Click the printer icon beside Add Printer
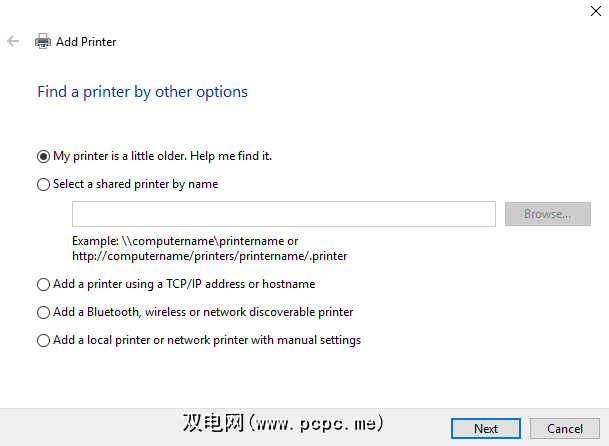The image size is (609, 446). [43, 42]
